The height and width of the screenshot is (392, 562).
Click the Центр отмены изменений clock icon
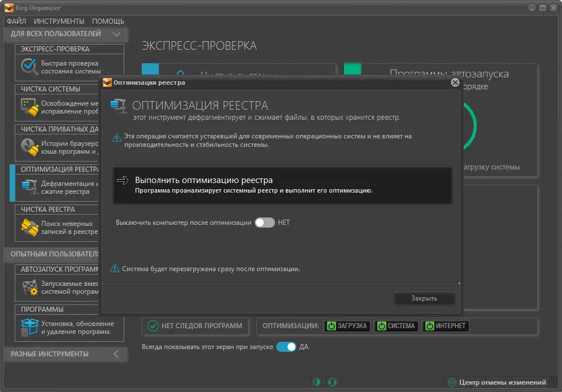452,382
